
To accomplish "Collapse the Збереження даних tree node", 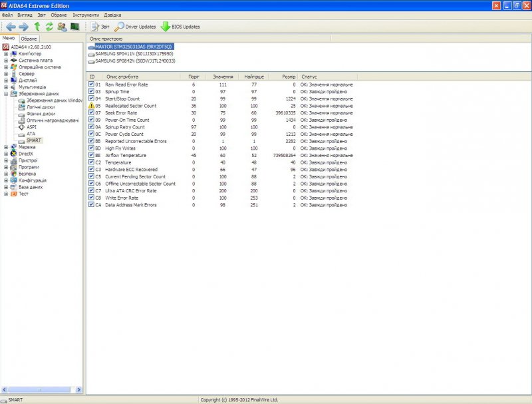I will (x=6, y=94).
